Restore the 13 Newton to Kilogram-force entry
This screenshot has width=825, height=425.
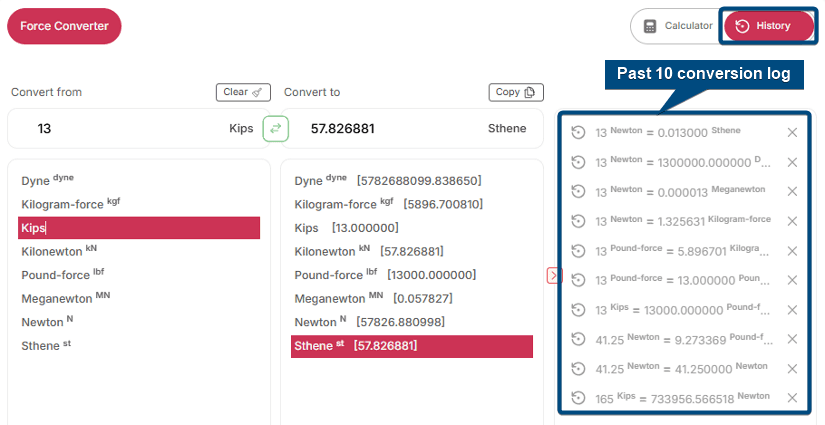tap(578, 221)
